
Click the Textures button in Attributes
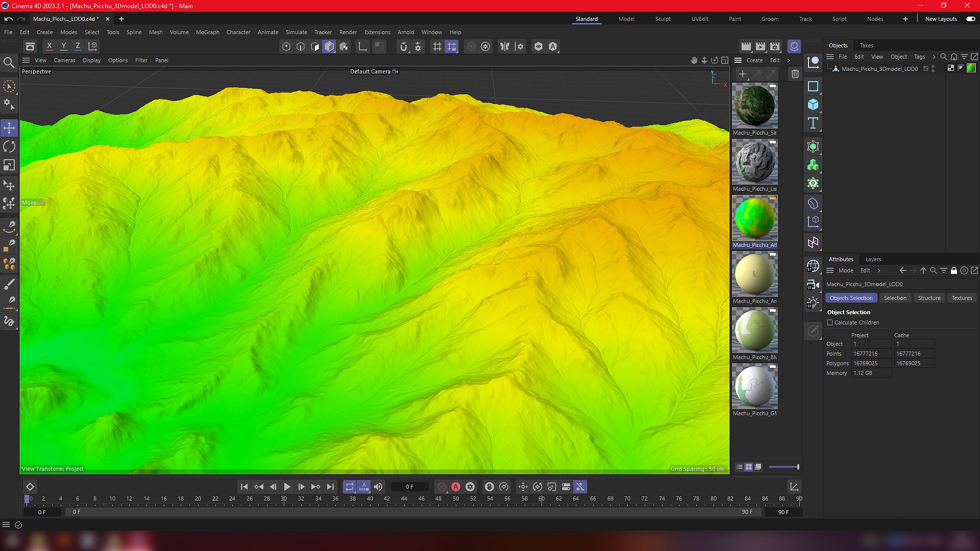(962, 298)
